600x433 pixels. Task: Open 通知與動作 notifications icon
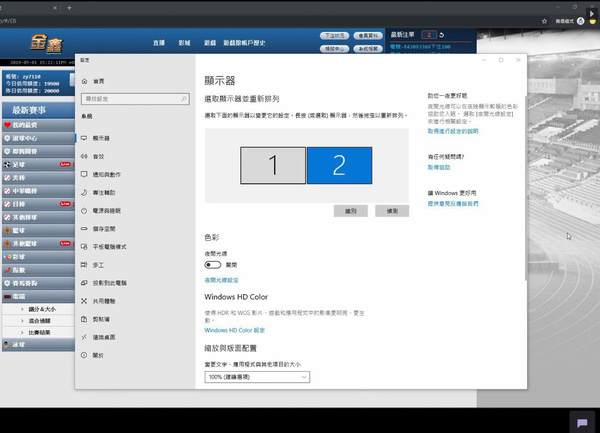[83, 174]
